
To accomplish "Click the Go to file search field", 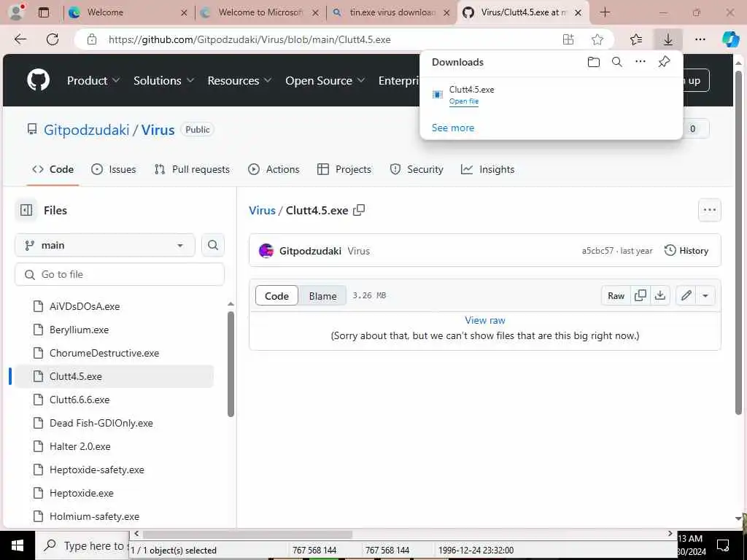I will click(120, 274).
